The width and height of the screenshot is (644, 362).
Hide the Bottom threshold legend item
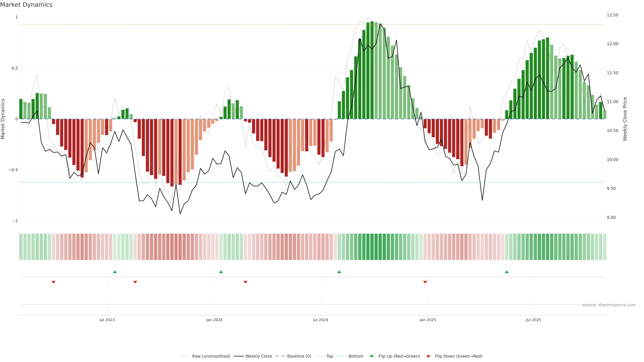tap(356, 356)
